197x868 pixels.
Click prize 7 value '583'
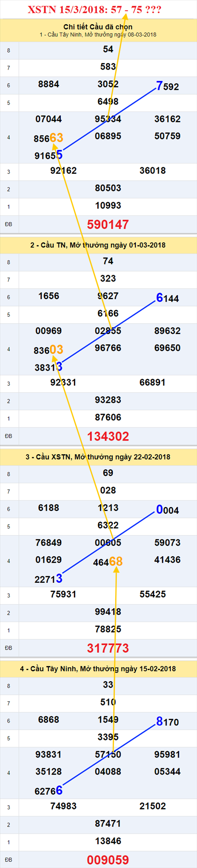pos(108,66)
